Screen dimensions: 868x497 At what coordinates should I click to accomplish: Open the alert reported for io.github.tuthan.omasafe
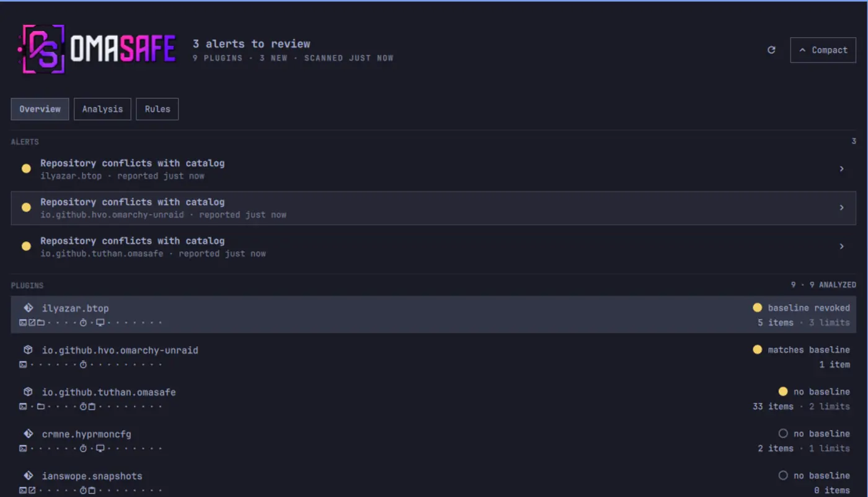[433, 247]
